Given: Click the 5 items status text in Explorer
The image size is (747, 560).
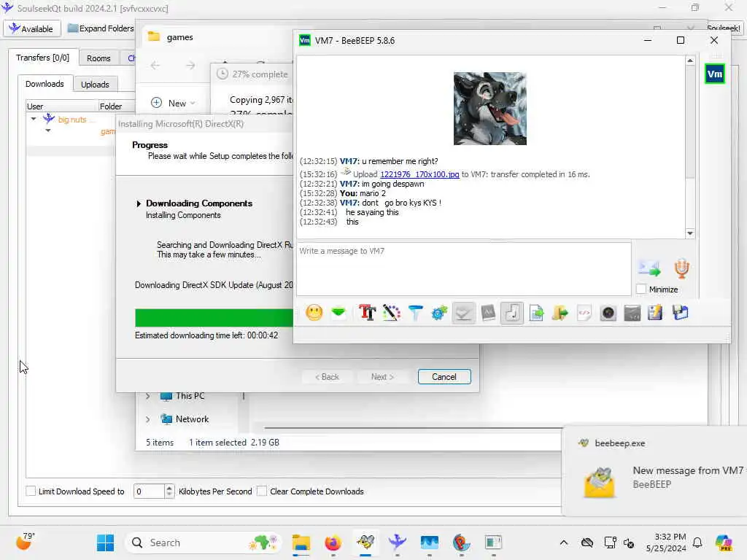Looking at the screenshot, I should tap(160, 443).
